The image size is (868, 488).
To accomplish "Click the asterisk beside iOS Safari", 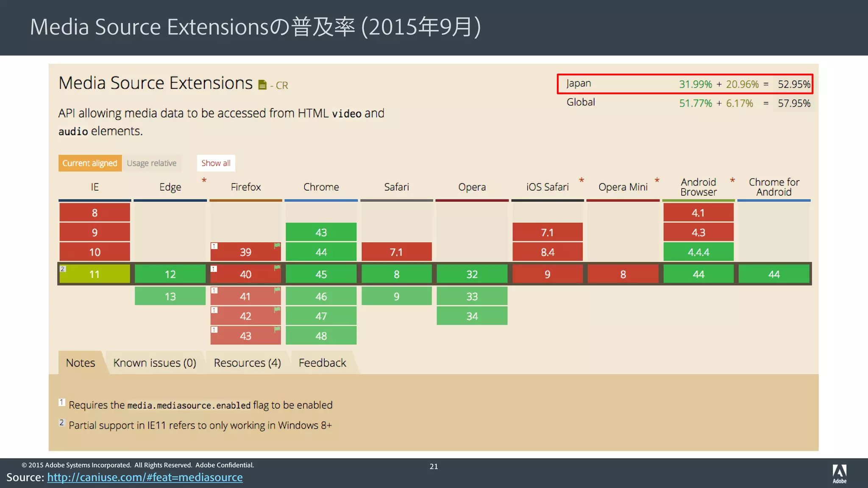I will [x=581, y=180].
